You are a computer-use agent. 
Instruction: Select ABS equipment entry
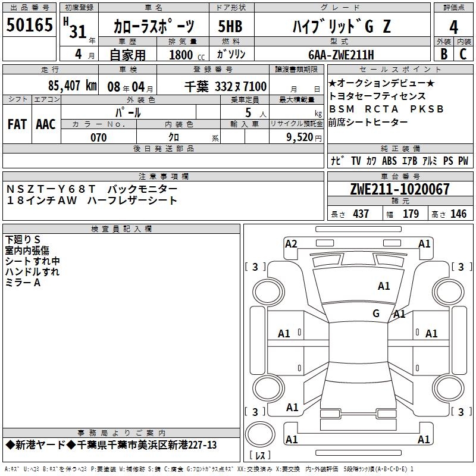click(389, 161)
